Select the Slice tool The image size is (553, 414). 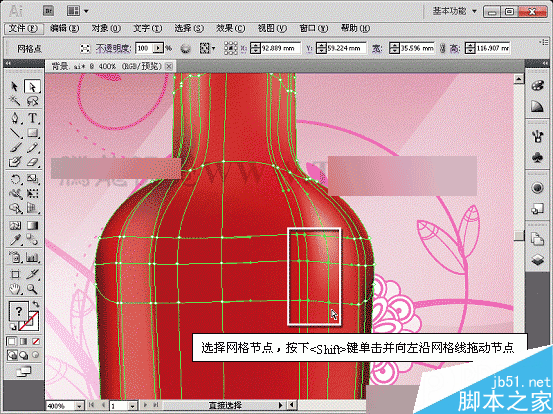[32, 274]
